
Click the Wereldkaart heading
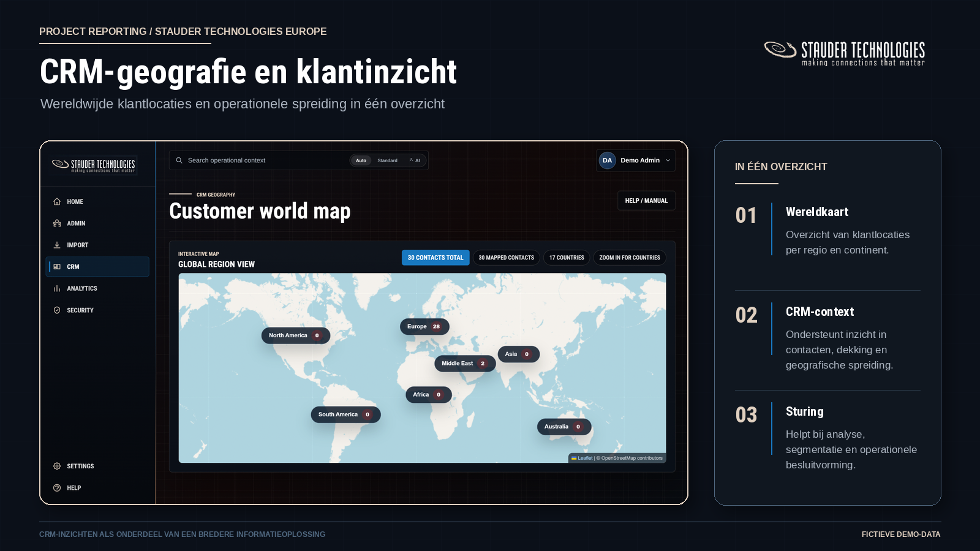point(817,212)
